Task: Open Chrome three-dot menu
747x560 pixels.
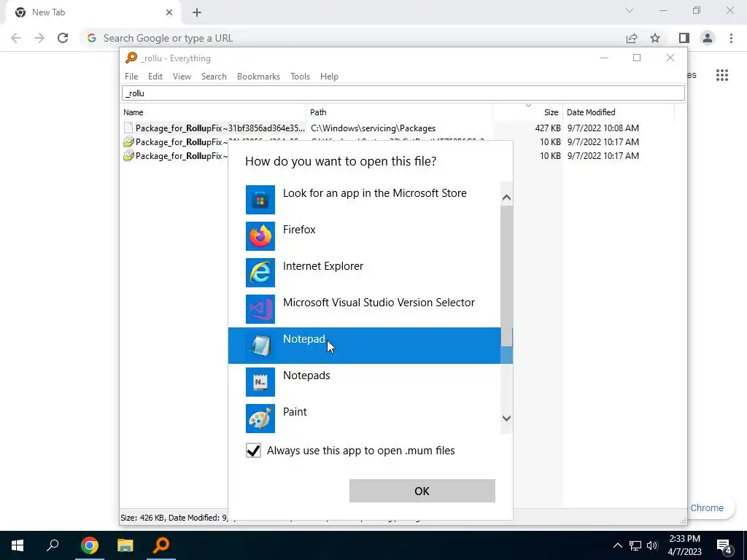Action: [x=731, y=38]
